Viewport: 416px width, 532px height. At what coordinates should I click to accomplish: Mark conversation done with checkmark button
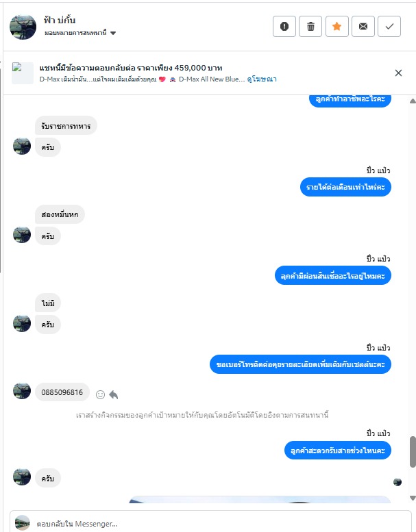pyautogui.click(x=389, y=26)
